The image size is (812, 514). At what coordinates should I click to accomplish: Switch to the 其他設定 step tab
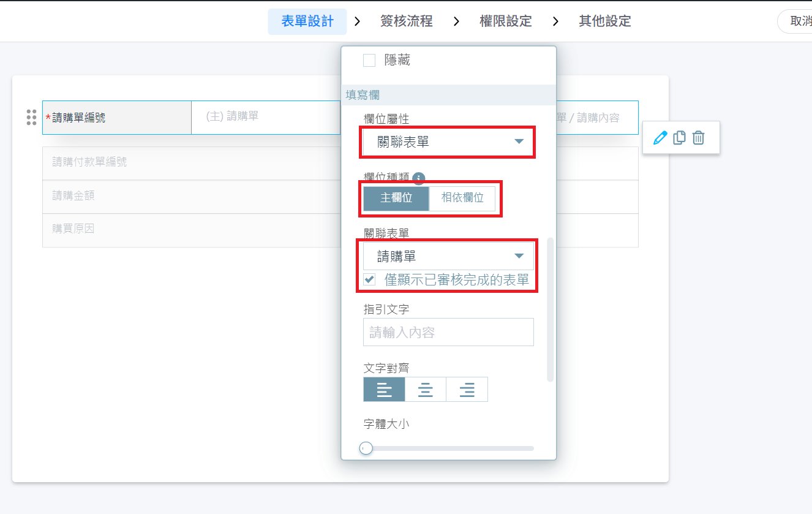[x=604, y=21]
